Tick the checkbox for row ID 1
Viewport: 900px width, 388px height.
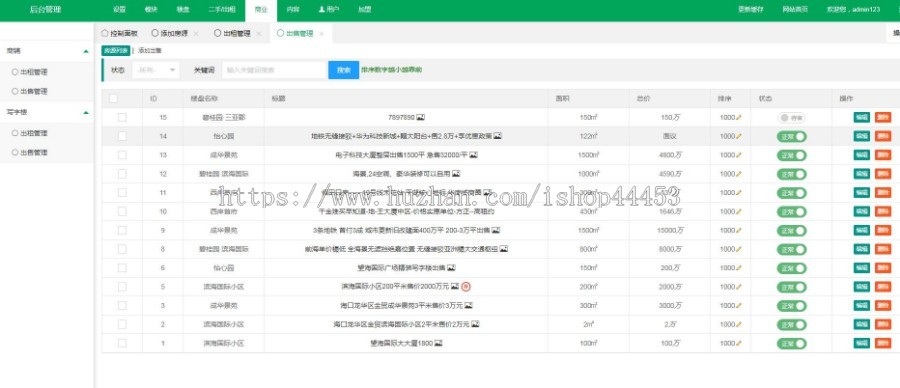(122, 343)
